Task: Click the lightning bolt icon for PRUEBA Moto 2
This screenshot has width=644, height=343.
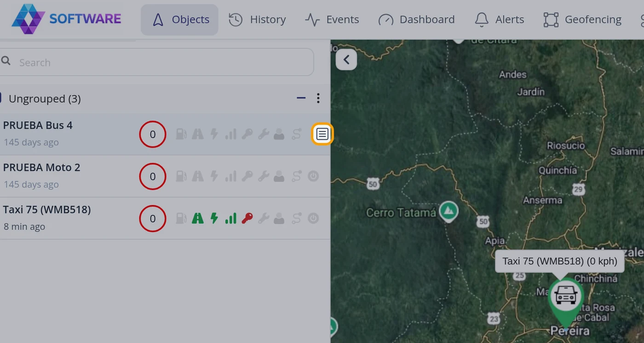Action: point(214,176)
